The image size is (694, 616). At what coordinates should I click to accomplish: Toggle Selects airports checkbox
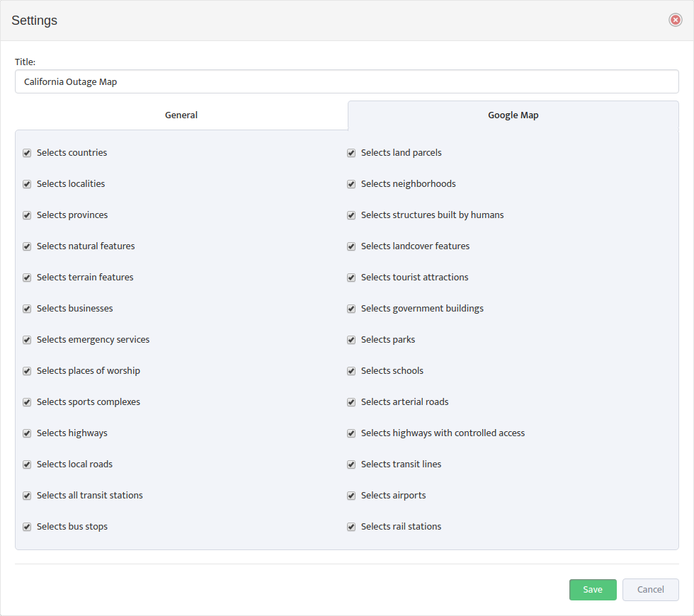tap(351, 496)
